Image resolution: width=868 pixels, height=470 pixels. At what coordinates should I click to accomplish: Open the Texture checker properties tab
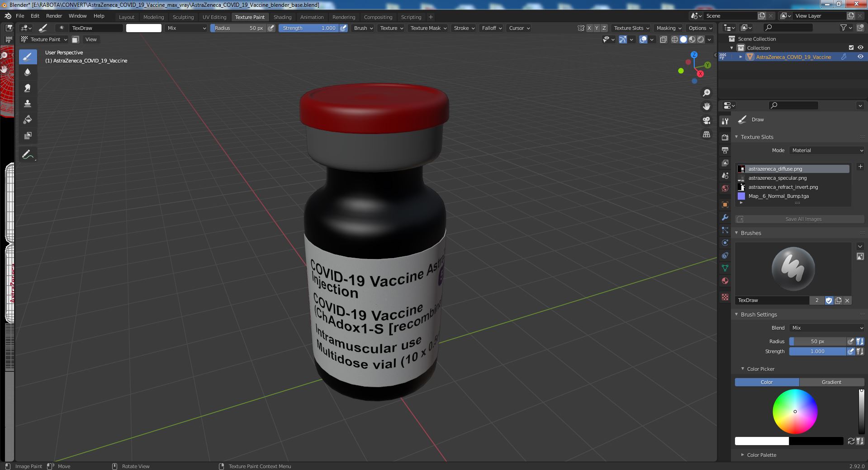point(725,297)
